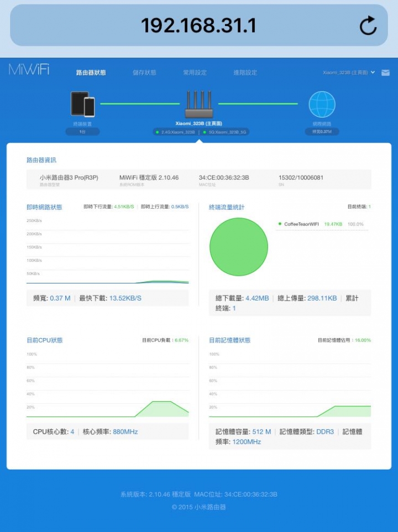The height and width of the screenshot is (532, 398).
Task: Click the 目前記憶體佔用 16.00% reading
Action: click(x=363, y=340)
